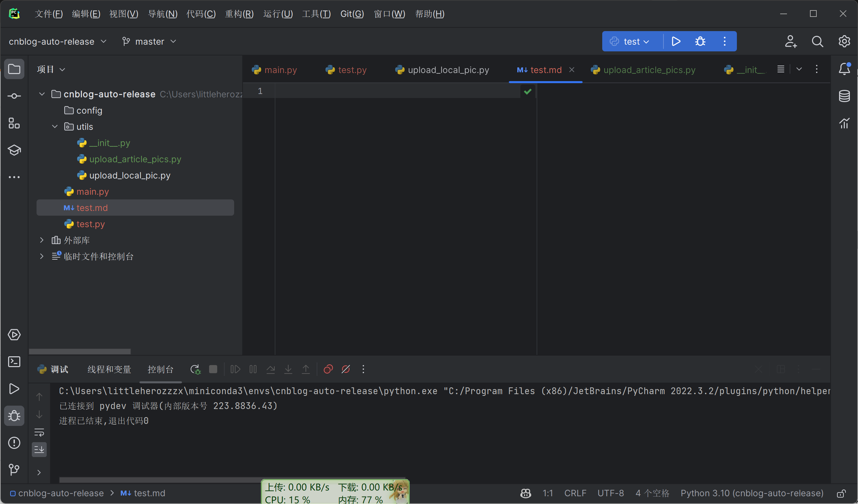The width and height of the screenshot is (858, 504).
Task: Open the Debug tool window bug icon in sidebar
Action: click(14, 415)
